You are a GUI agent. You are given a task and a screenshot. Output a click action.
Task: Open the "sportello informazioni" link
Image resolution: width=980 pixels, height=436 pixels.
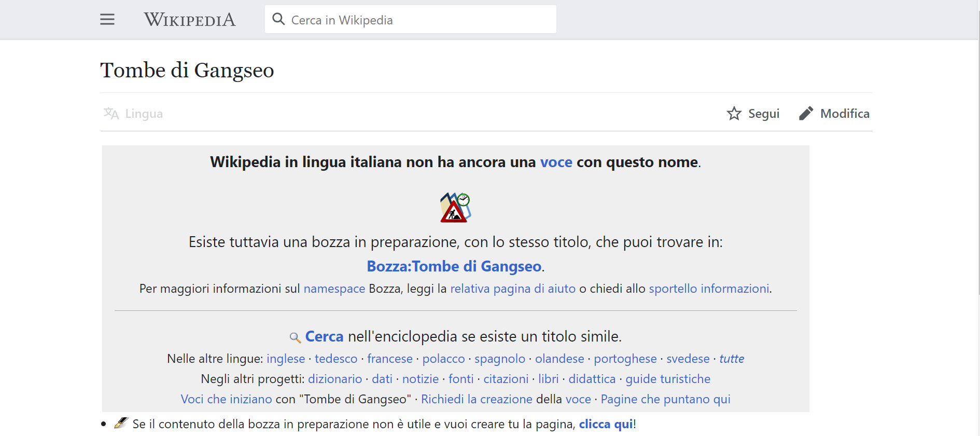(709, 289)
